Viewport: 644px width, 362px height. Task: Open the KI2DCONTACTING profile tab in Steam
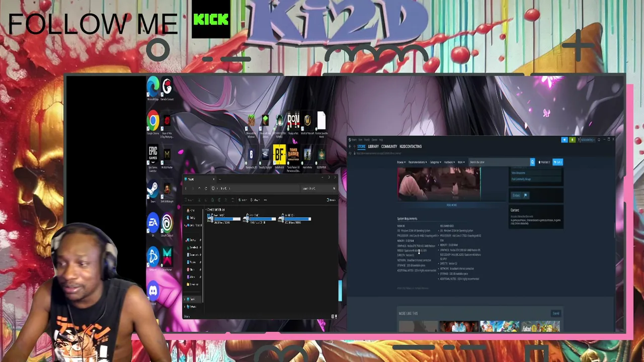[x=411, y=146]
